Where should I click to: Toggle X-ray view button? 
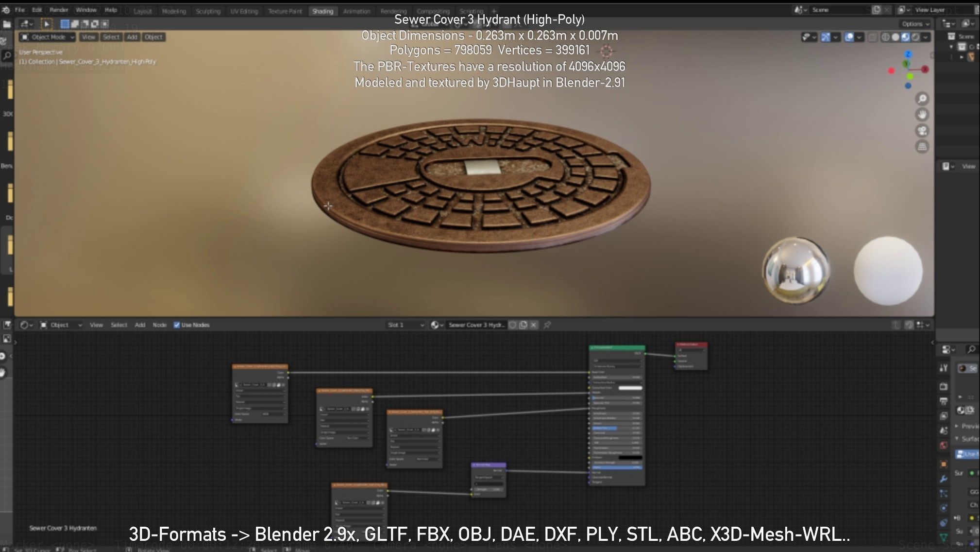coord(873,37)
